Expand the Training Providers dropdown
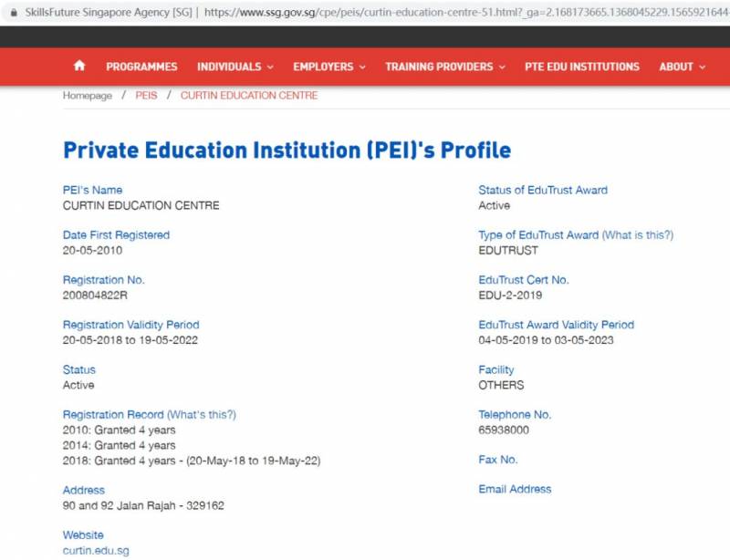Screen dimensions: 730x560 click(444, 67)
